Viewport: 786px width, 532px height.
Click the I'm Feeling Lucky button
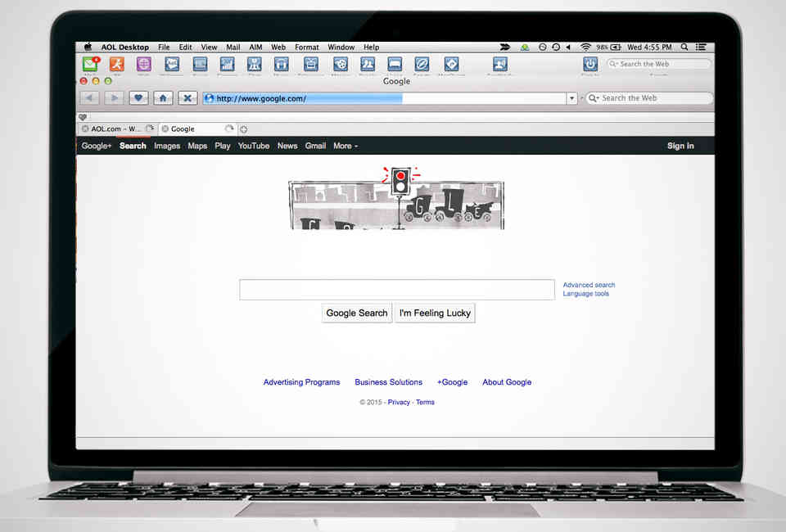435,313
